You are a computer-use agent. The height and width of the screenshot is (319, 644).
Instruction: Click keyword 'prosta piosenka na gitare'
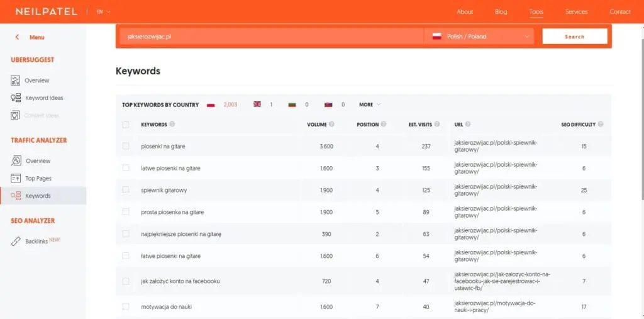(172, 212)
